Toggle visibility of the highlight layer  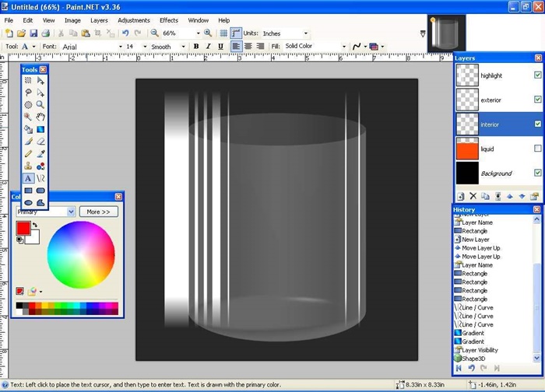click(538, 75)
